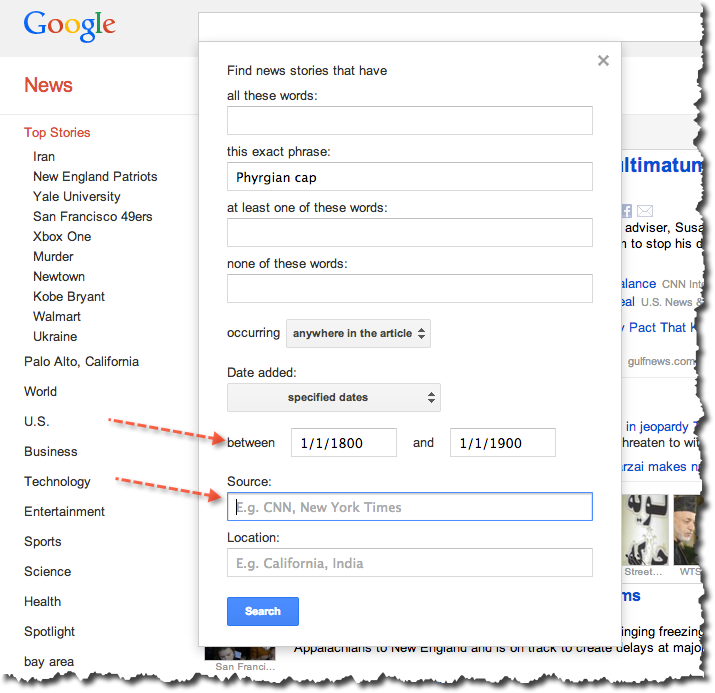This screenshot has height=693, width=715.
Task: Click the Source input field
Action: 409,507
